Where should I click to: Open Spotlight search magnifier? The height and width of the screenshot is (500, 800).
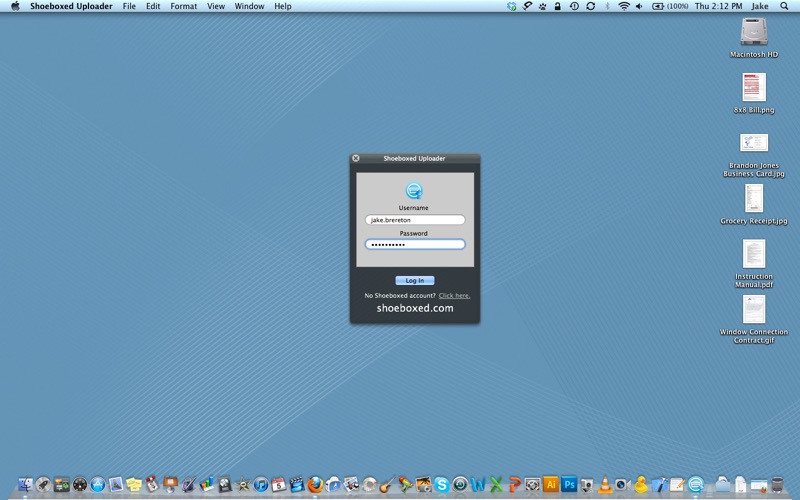click(784, 6)
